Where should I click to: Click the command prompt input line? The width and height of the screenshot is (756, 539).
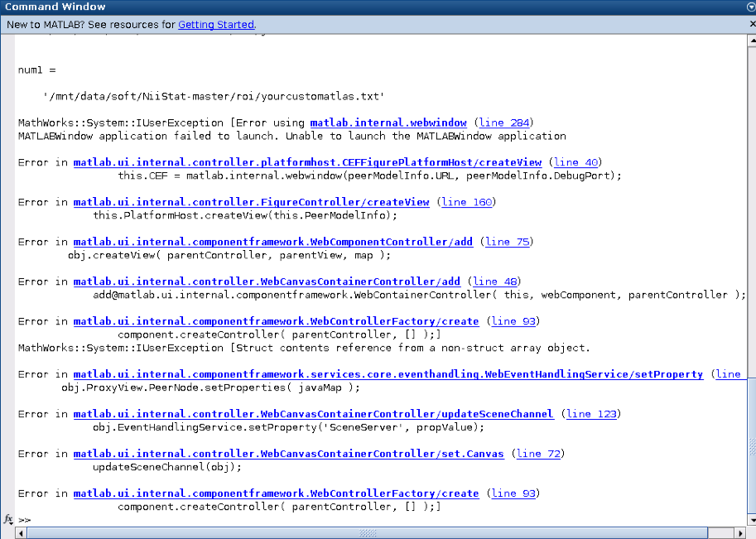331,520
